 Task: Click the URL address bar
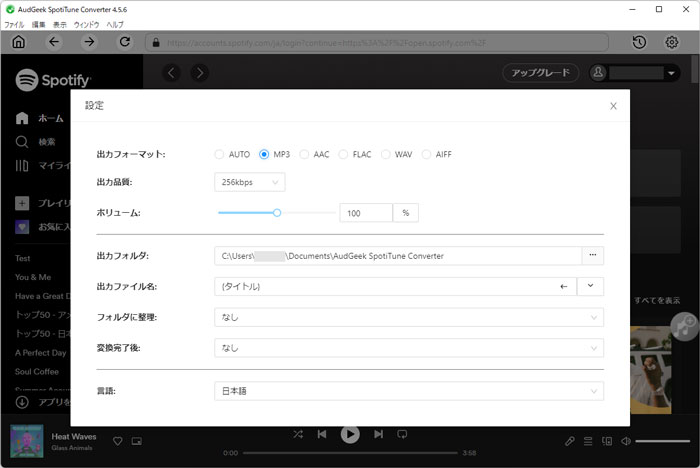376,43
